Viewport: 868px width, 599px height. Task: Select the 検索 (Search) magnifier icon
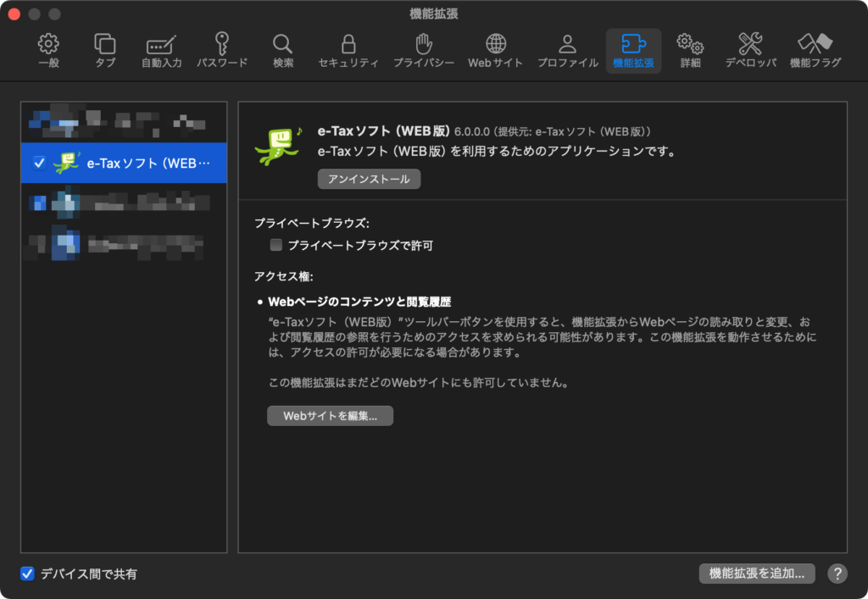pyautogui.click(x=283, y=51)
